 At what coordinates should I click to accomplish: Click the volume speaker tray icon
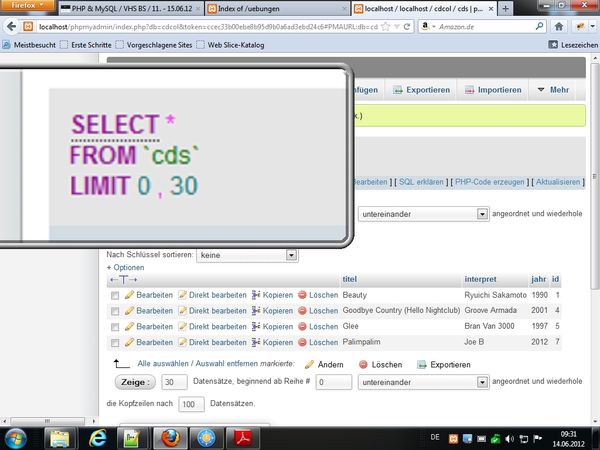509,439
